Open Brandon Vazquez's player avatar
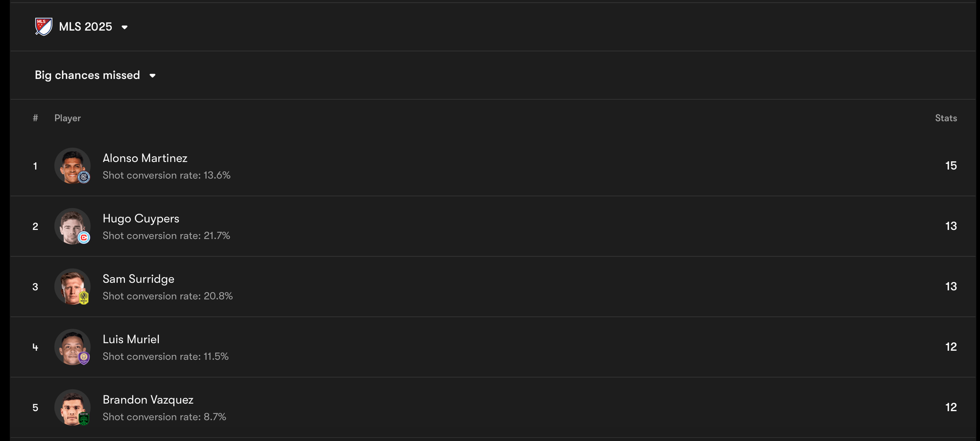Image resolution: width=980 pixels, height=441 pixels. (x=72, y=407)
